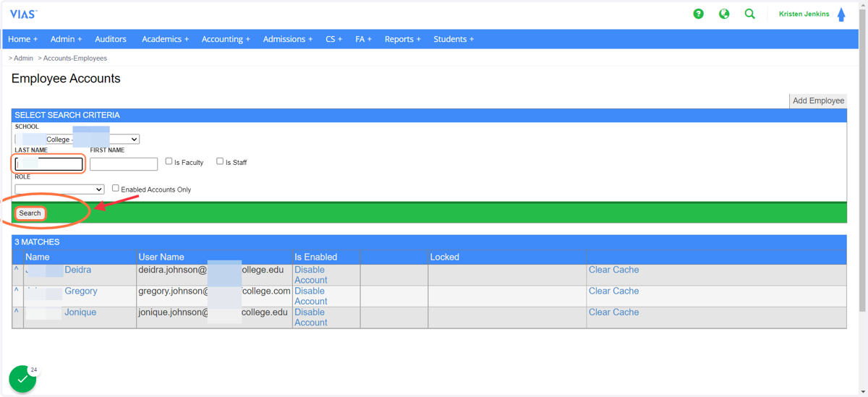Screen dimensions: 868x397
Task: Click Clear Cache on Gregory's row
Action: [613, 291]
